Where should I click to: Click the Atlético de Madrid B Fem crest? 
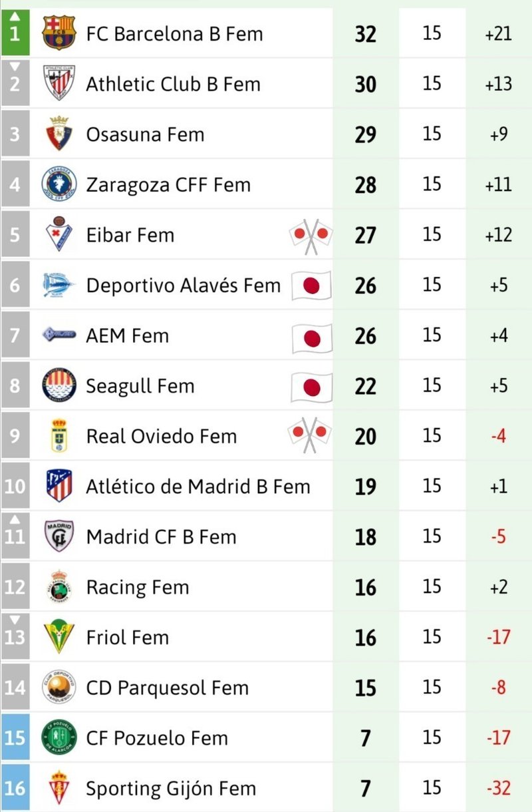tap(59, 486)
